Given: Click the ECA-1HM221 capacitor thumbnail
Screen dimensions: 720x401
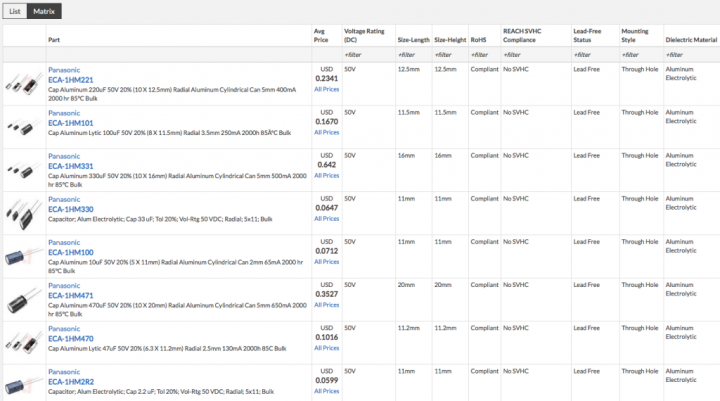Looking at the screenshot, I should 24,84.
